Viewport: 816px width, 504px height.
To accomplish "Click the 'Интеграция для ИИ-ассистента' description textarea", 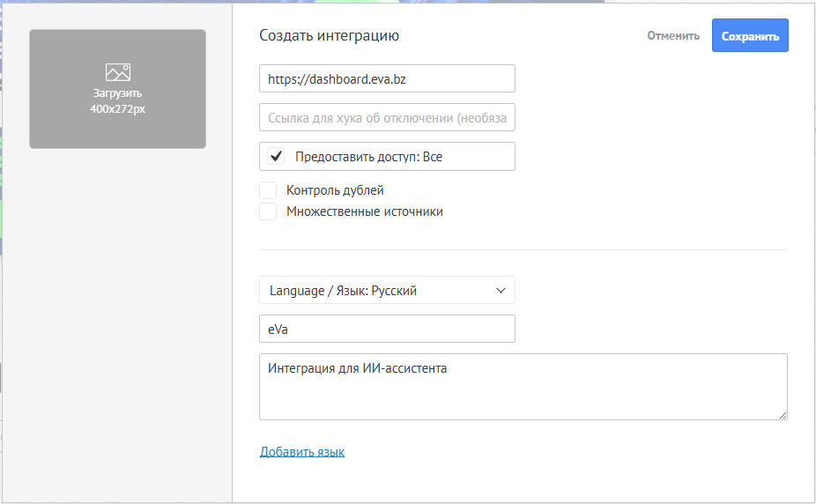I will (523, 388).
